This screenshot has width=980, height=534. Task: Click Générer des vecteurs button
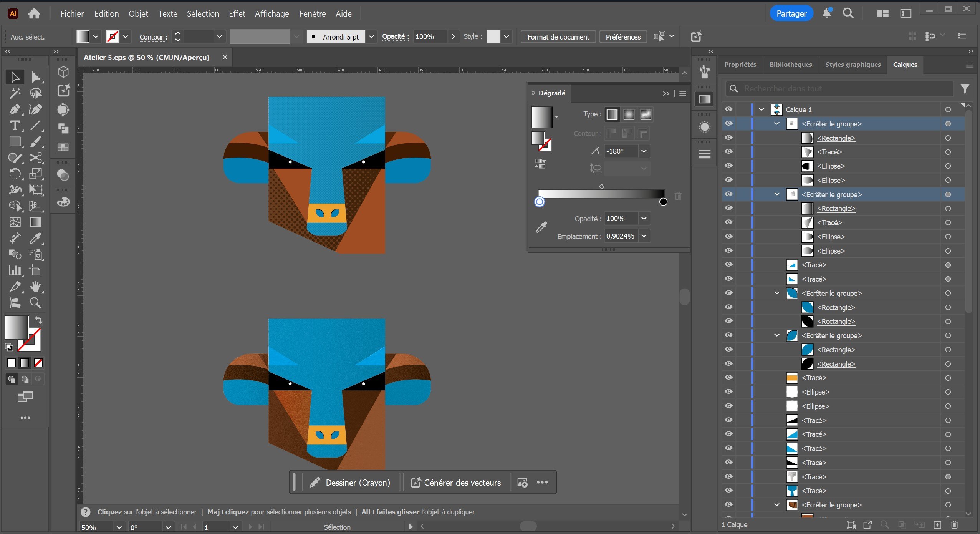click(x=457, y=483)
